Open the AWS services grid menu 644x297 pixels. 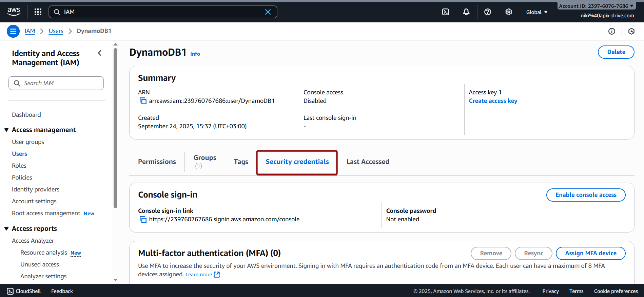pyautogui.click(x=38, y=12)
